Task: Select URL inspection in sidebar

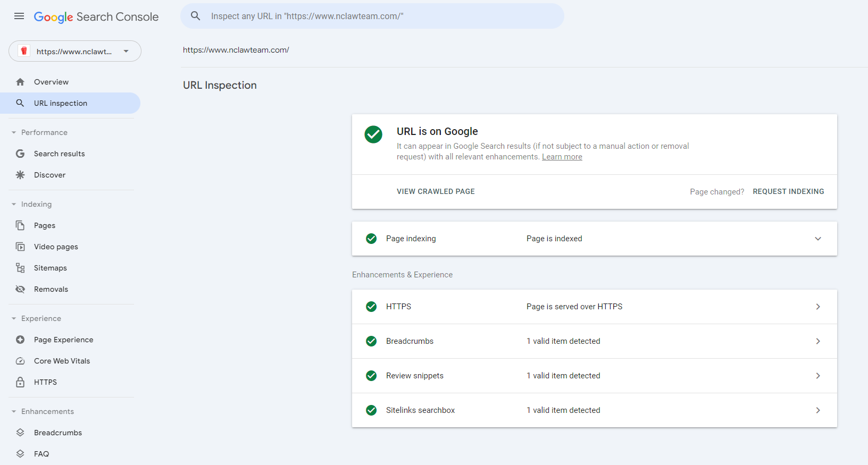Action: click(70, 103)
